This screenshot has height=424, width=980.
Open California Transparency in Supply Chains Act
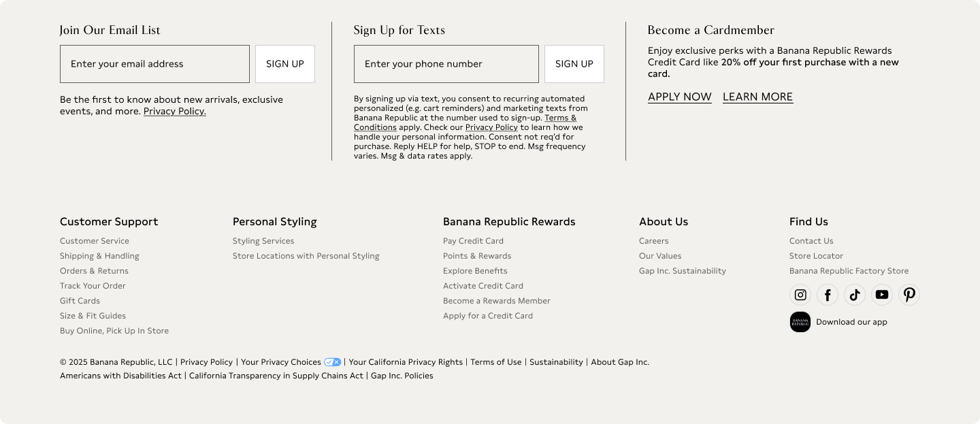pos(276,376)
